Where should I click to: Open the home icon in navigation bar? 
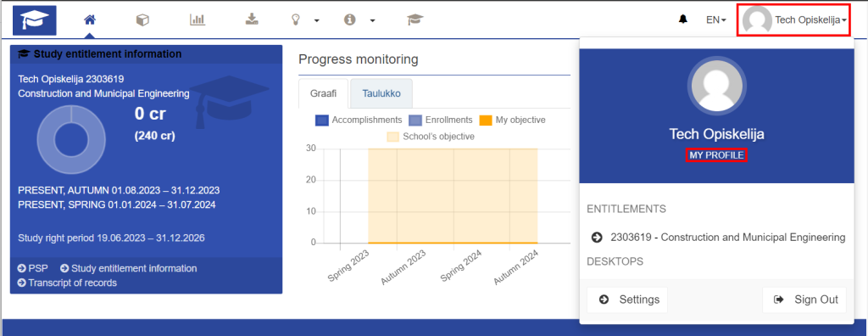point(90,20)
